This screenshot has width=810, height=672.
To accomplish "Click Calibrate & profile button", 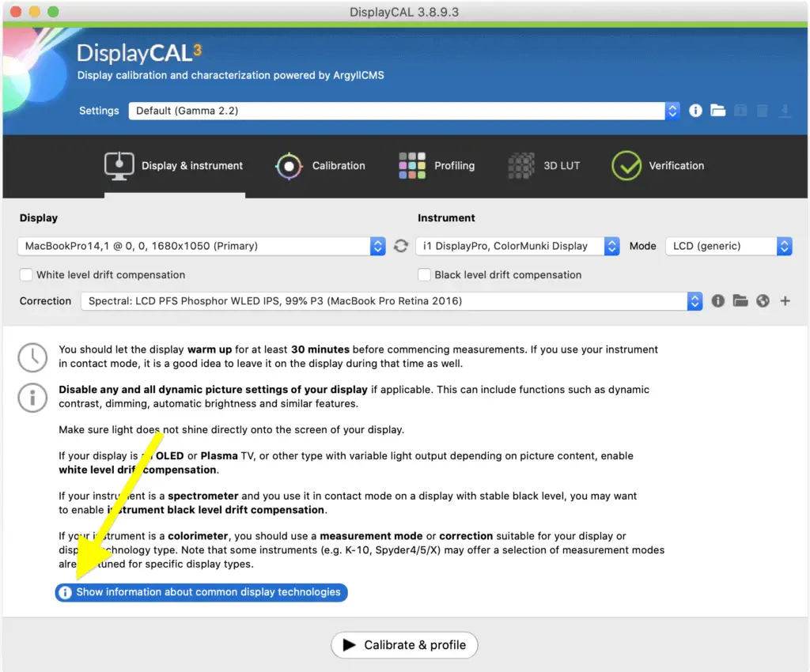I will point(404,645).
